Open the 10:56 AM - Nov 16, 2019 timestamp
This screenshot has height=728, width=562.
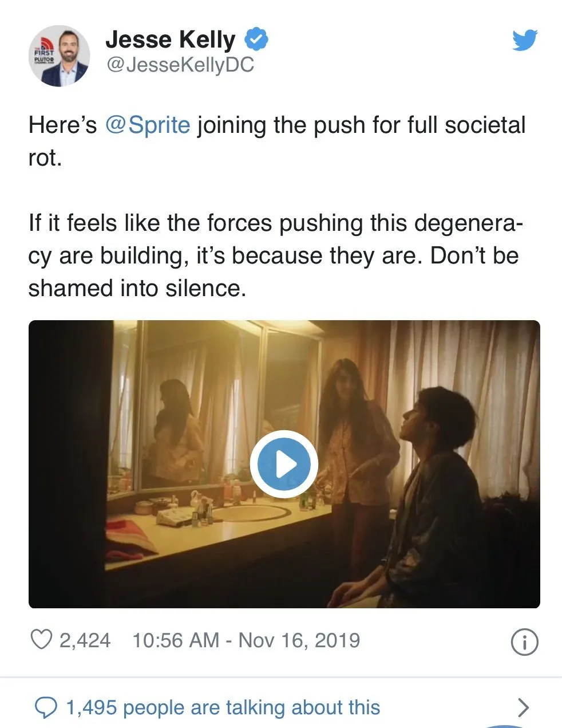point(246,640)
